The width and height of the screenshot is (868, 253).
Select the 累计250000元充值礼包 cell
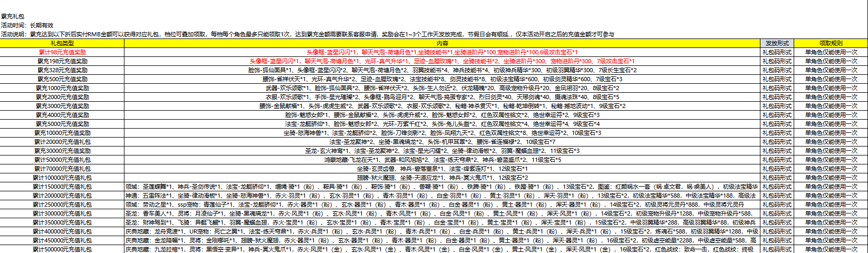point(62,205)
